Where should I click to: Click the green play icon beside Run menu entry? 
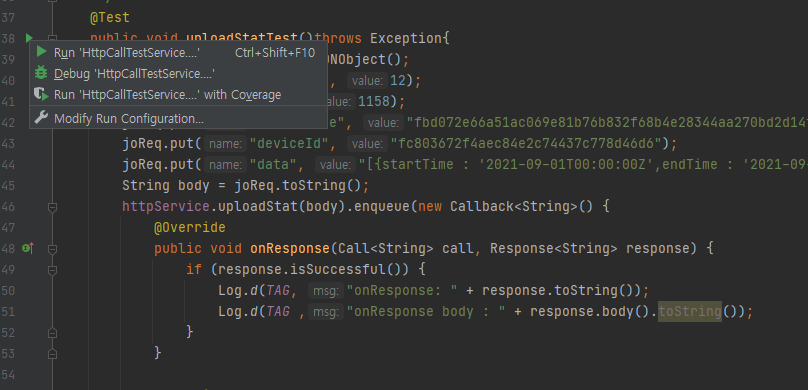coord(42,52)
